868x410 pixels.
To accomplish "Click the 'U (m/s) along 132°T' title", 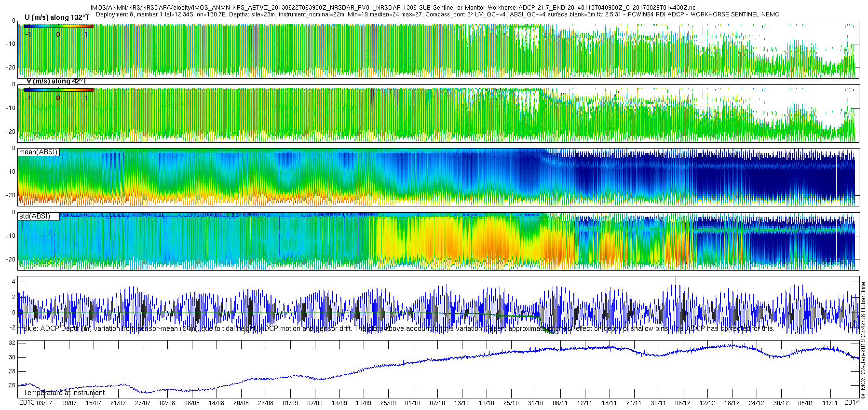I will (x=57, y=18).
